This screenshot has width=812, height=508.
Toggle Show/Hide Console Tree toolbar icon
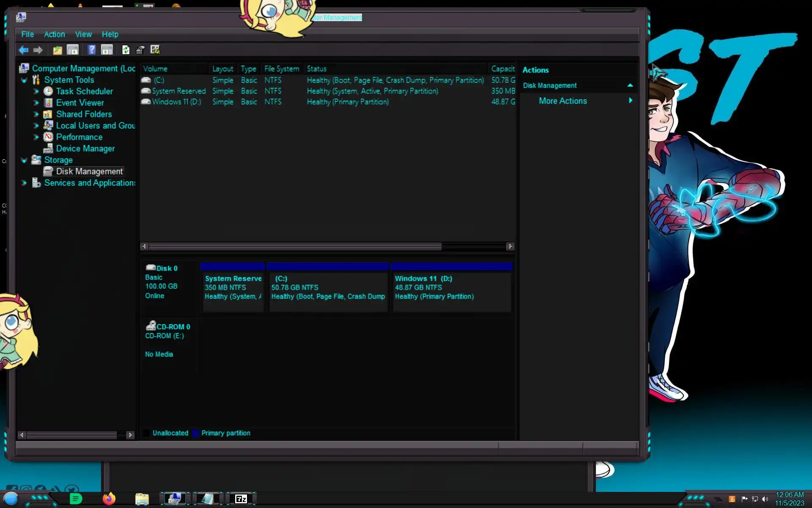click(73, 50)
